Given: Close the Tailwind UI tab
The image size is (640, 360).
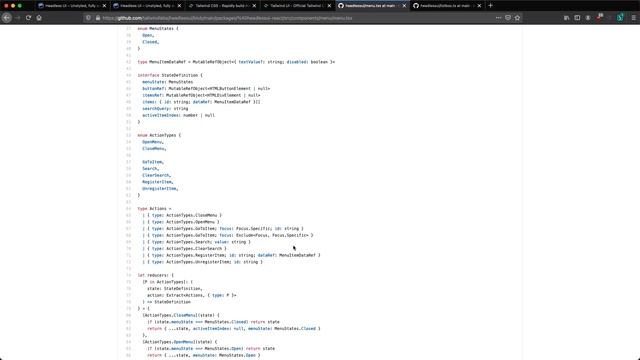Looking at the screenshot, I should point(329,6).
